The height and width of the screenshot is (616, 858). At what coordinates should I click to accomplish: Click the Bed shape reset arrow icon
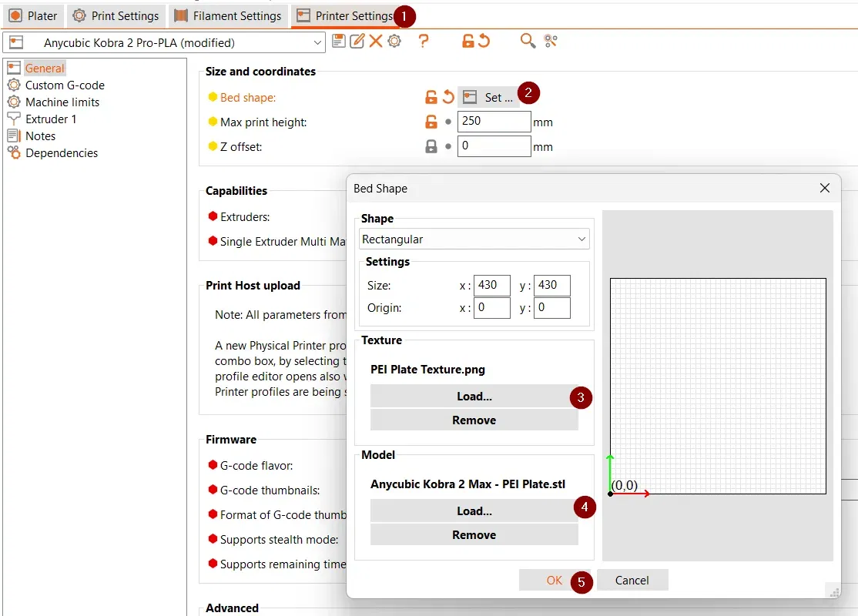pyautogui.click(x=448, y=97)
